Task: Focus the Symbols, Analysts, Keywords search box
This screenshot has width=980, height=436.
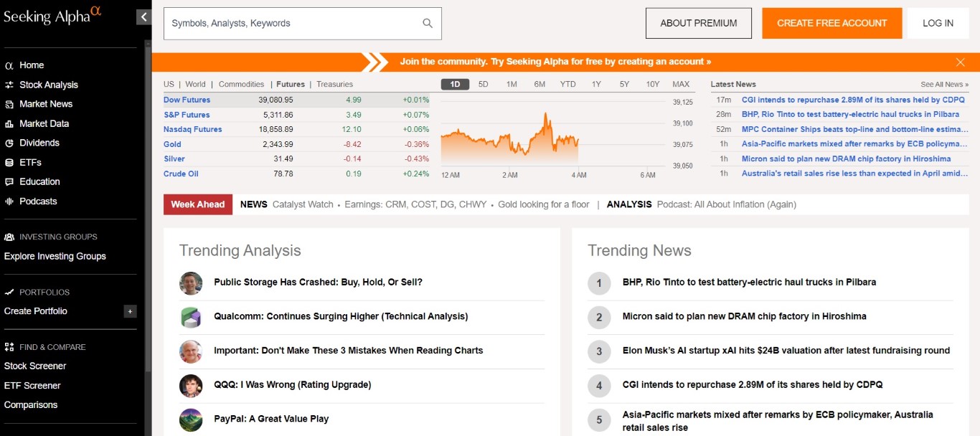Action: point(303,23)
